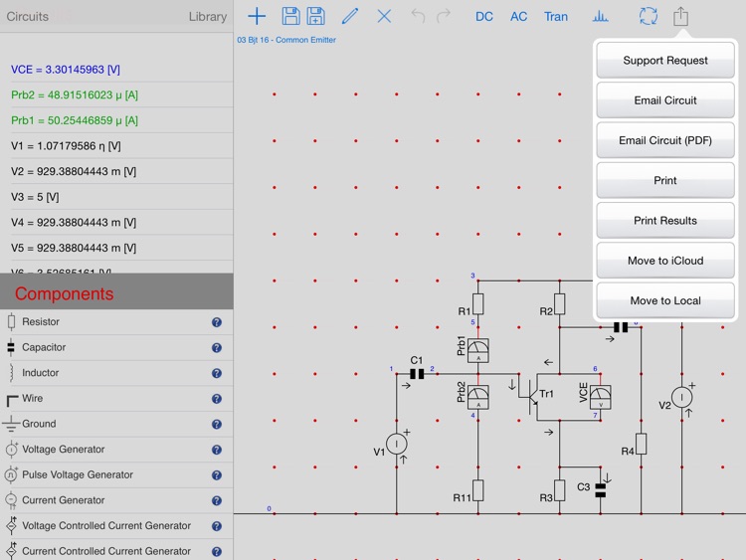Select ammeter Prb2 in schematic

[478, 397]
